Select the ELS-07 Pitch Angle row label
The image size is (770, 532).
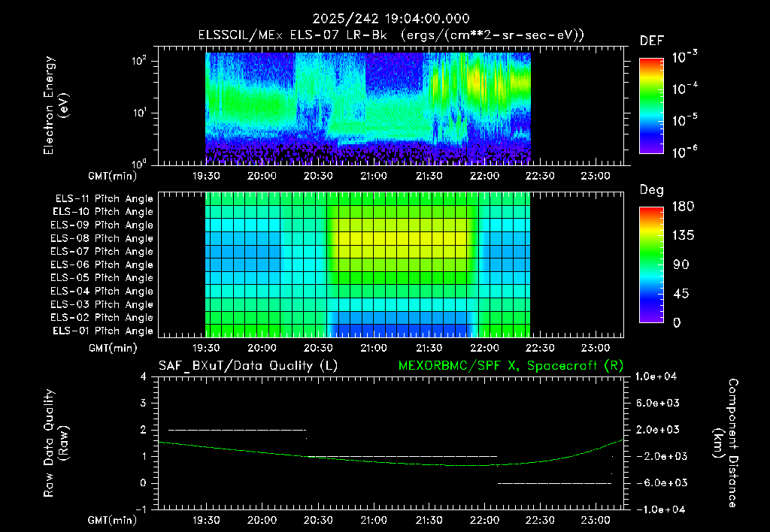102,251
